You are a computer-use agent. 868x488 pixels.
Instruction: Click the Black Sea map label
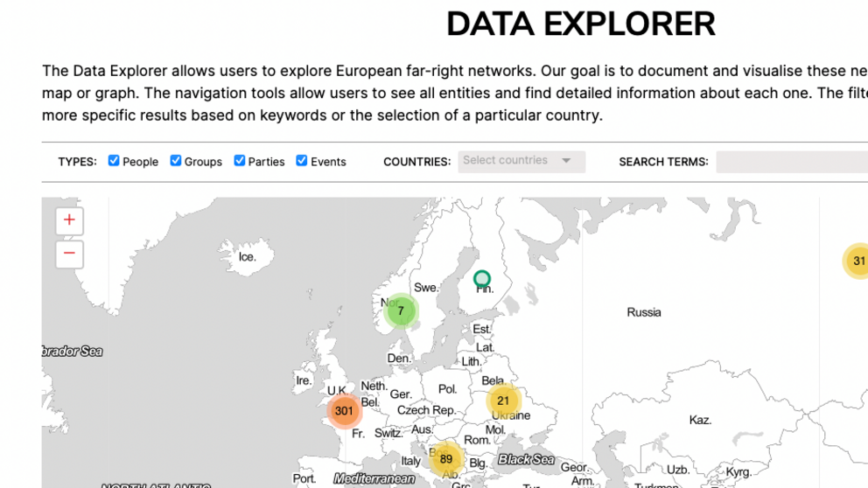pyautogui.click(x=526, y=459)
